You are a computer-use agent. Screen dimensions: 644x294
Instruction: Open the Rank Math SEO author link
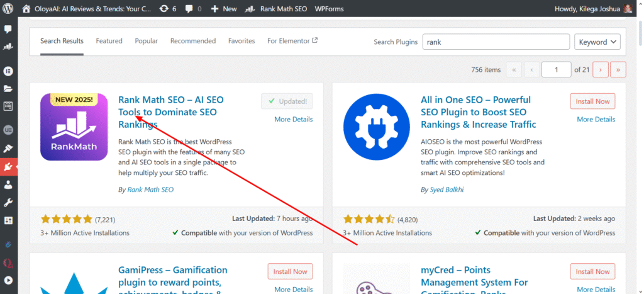point(150,189)
